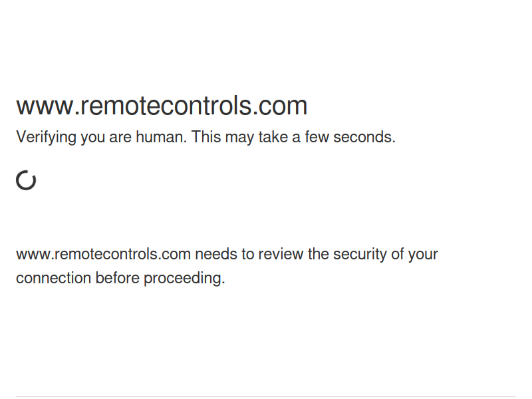The width and height of the screenshot is (532, 399).
Task: Click the www.remotecontrols.com large heading
Action: pyautogui.click(x=162, y=106)
